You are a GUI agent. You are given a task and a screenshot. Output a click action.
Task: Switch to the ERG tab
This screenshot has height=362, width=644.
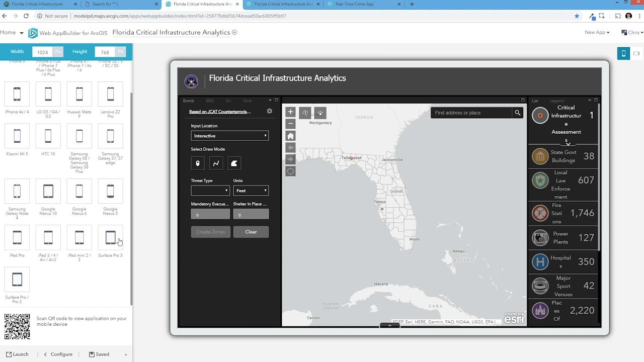(x=210, y=101)
